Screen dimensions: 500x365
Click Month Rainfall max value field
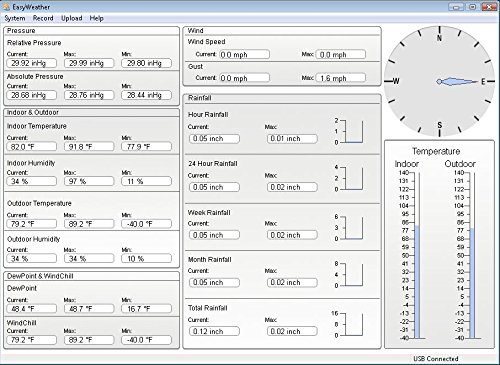click(x=292, y=283)
